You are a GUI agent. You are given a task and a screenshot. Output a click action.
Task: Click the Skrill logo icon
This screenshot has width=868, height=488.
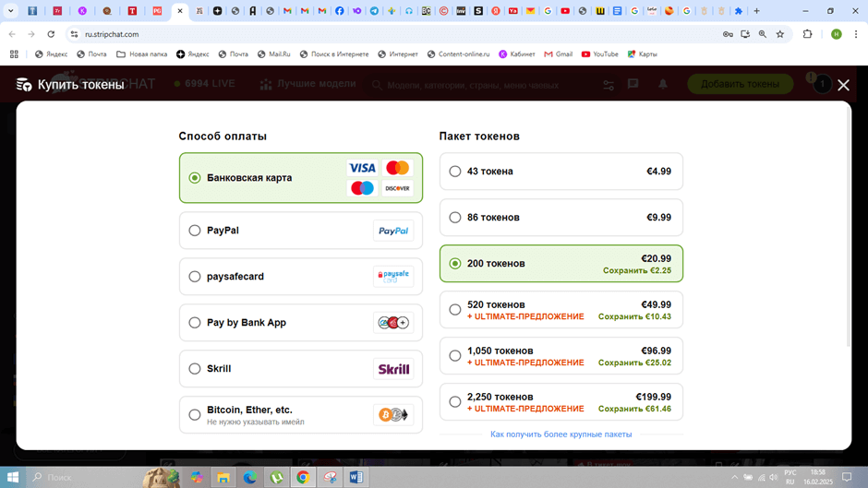pyautogui.click(x=393, y=369)
